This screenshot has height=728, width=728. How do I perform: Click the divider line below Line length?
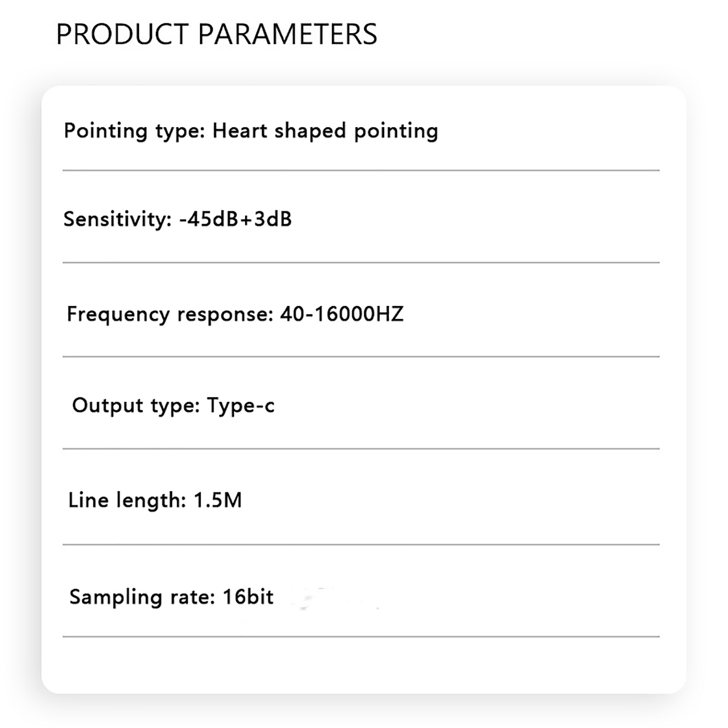(x=361, y=544)
